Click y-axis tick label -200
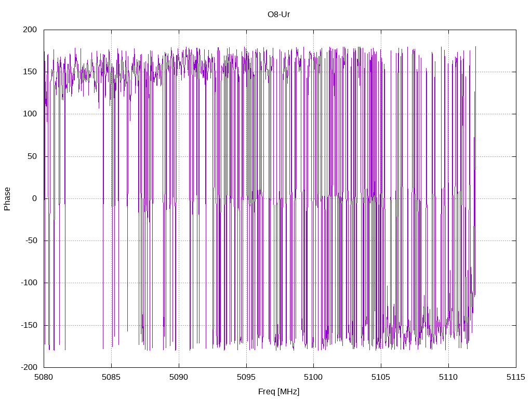The width and height of the screenshot is (532, 399). [x=29, y=367]
